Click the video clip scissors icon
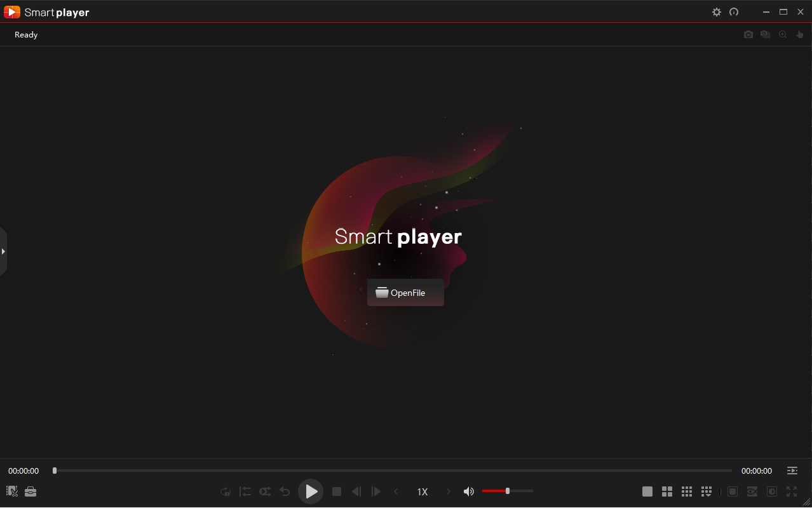This screenshot has width=812, height=508. point(11,491)
